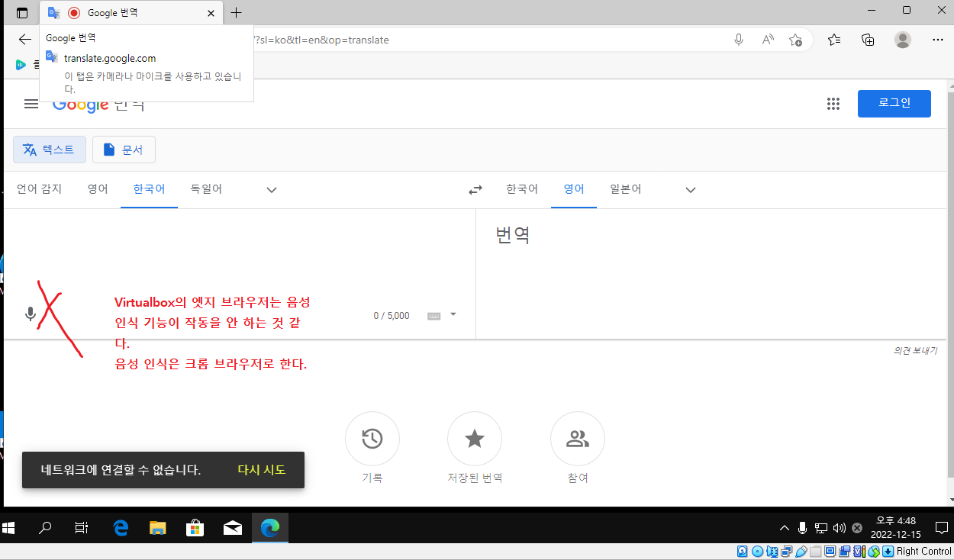Select 언어 감지 source language tab
Viewport: 954px width, 560px height.
coord(39,189)
